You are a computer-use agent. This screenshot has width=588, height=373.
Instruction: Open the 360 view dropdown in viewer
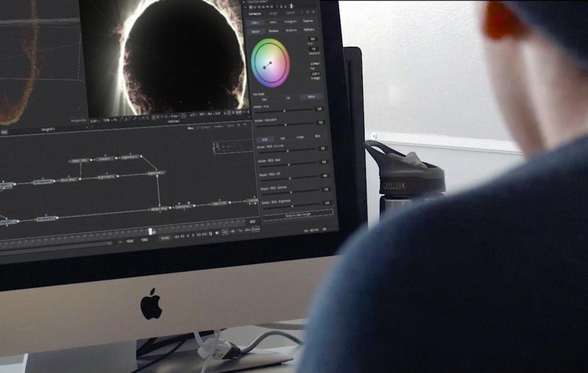(x=203, y=114)
